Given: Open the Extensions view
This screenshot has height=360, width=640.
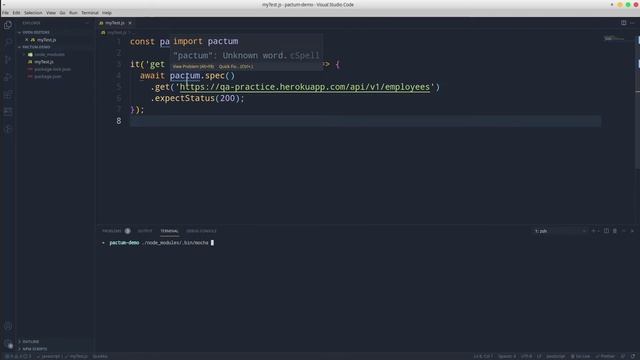Looking at the screenshot, I should click(8, 95).
